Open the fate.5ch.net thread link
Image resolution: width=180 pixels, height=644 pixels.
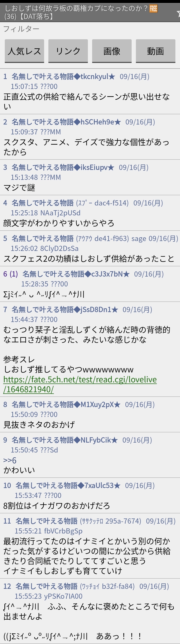pos(80,384)
